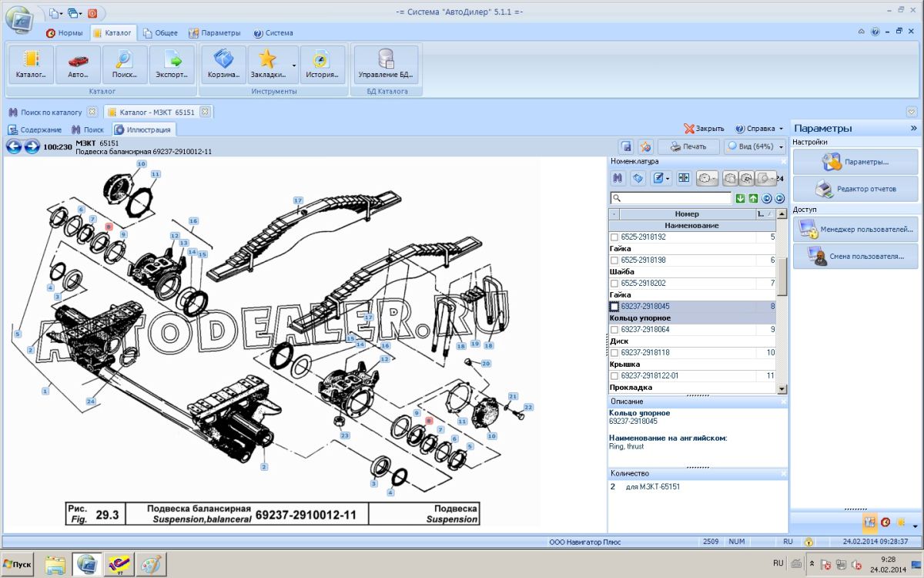This screenshot has width=924, height=578.
Task: Click the green down arrow search-next icon
Action: pyautogui.click(x=740, y=198)
